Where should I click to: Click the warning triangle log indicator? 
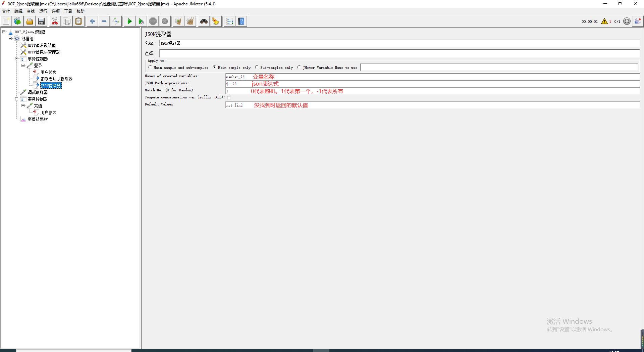pos(604,21)
